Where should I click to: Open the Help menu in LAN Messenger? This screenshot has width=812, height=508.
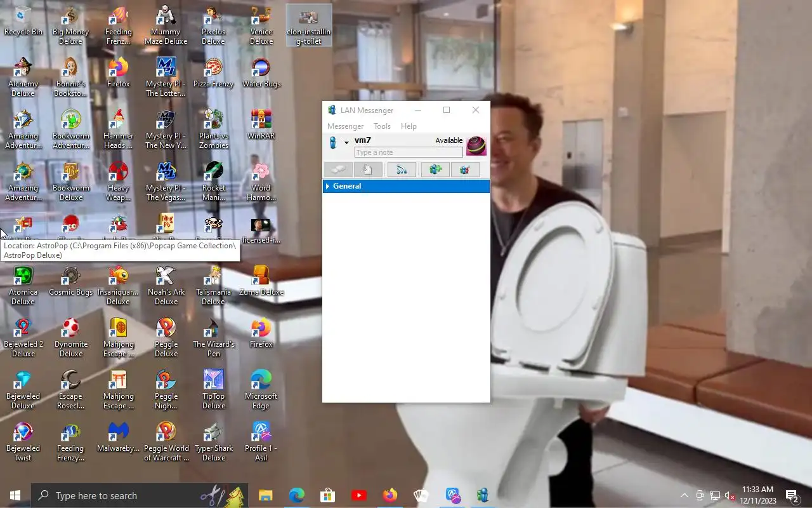click(x=409, y=126)
